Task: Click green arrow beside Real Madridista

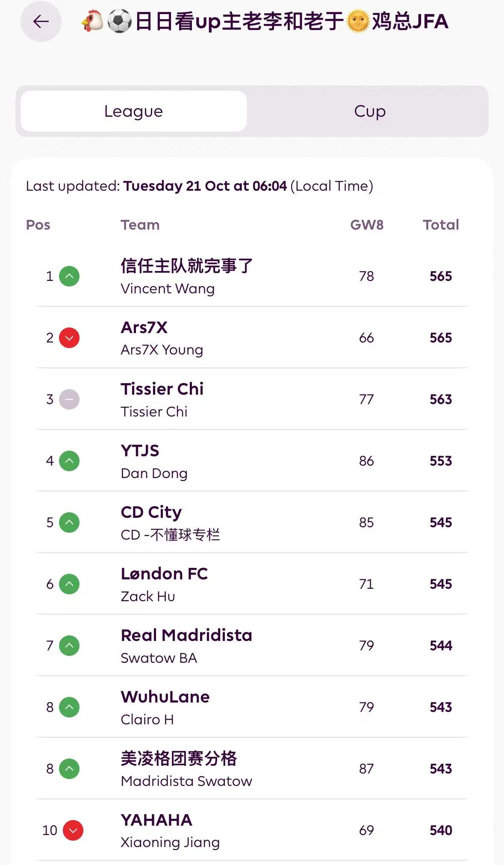Action: click(x=69, y=646)
